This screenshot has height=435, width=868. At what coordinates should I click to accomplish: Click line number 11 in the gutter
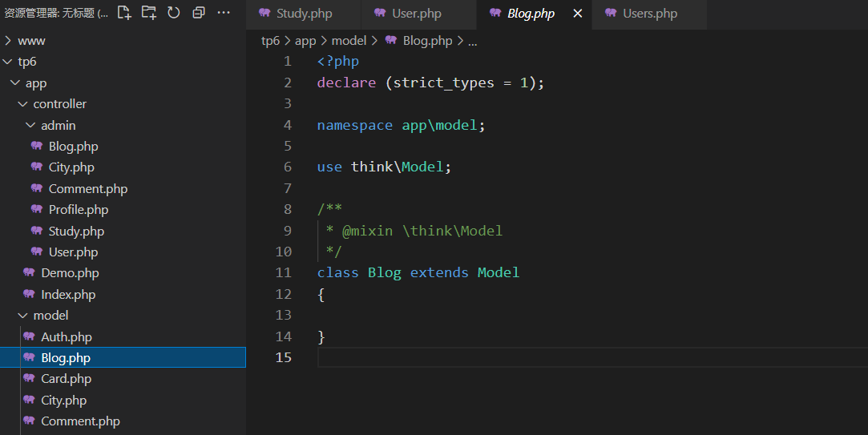283,273
